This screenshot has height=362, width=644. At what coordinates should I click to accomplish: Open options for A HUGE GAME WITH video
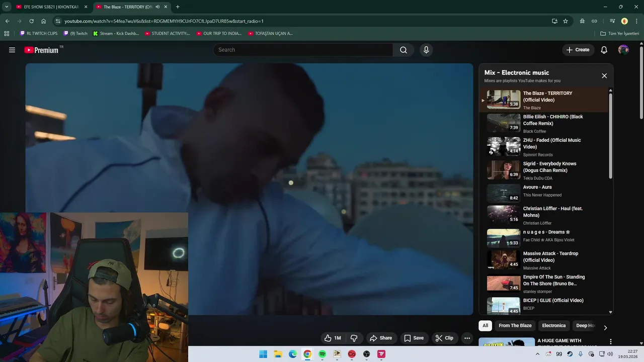coord(611,341)
